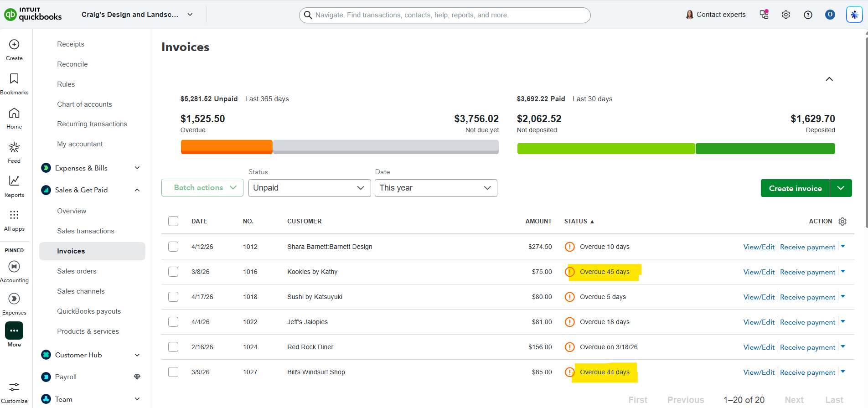The image size is (868, 408).
Task: Open the user profile O avatar
Action: 830,15
